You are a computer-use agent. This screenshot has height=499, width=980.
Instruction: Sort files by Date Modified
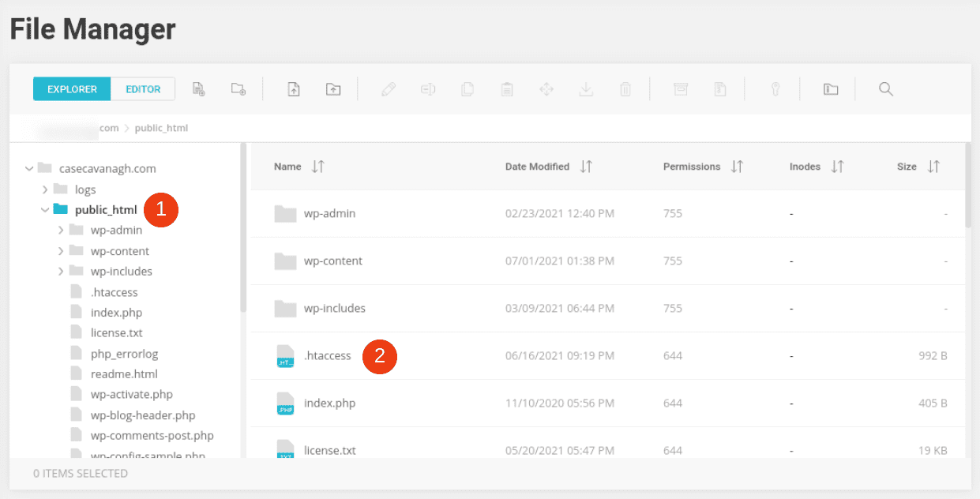point(537,167)
